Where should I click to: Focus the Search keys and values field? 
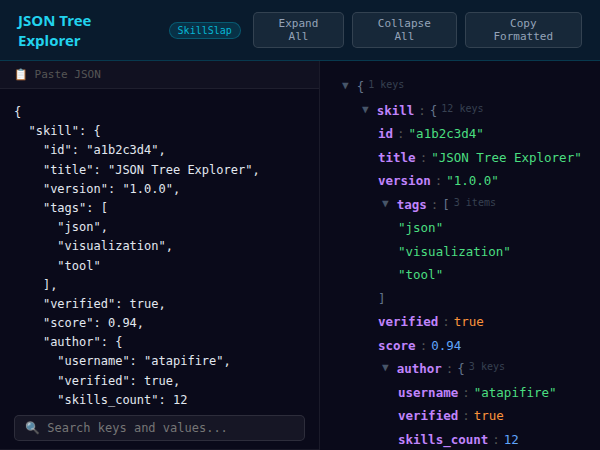[x=165, y=428]
